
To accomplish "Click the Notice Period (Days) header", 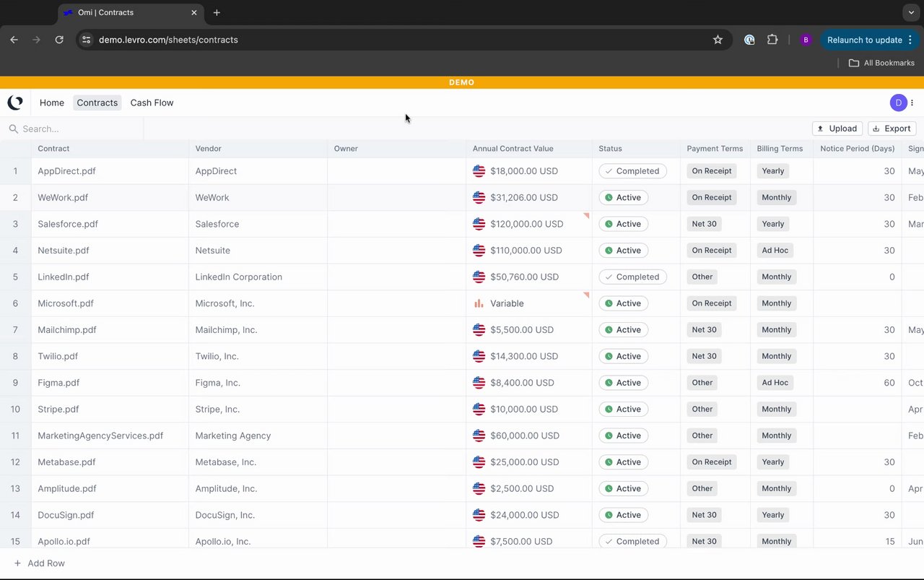I will click(858, 149).
